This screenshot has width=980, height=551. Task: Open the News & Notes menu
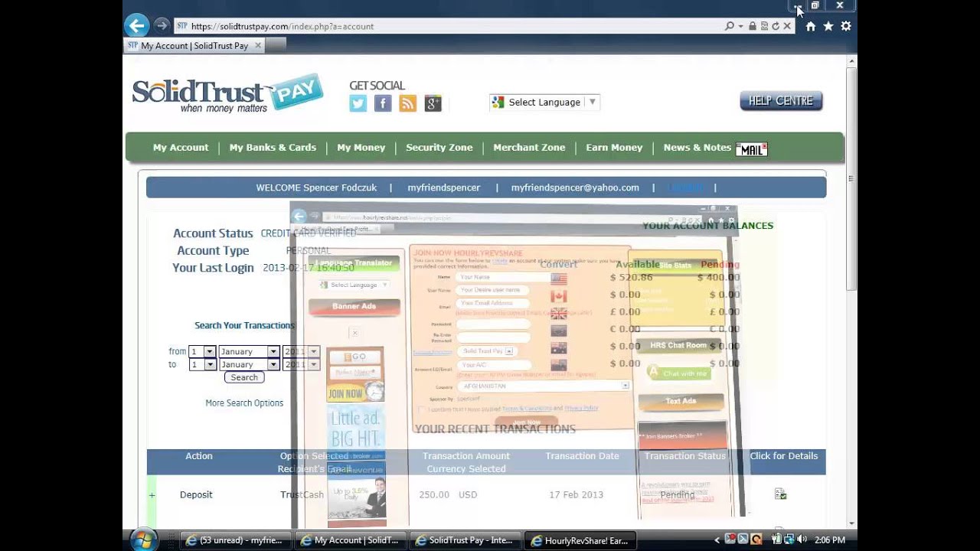click(697, 148)
